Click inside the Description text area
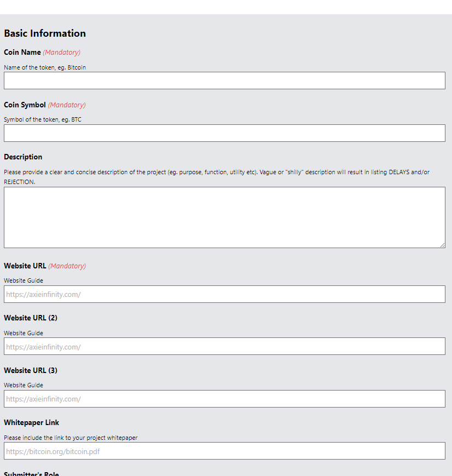 point(224,217)
